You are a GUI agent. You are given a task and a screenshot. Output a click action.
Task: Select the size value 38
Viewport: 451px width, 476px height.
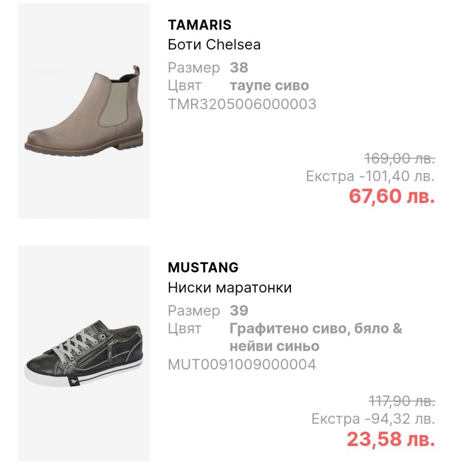(x=239, y=68)
